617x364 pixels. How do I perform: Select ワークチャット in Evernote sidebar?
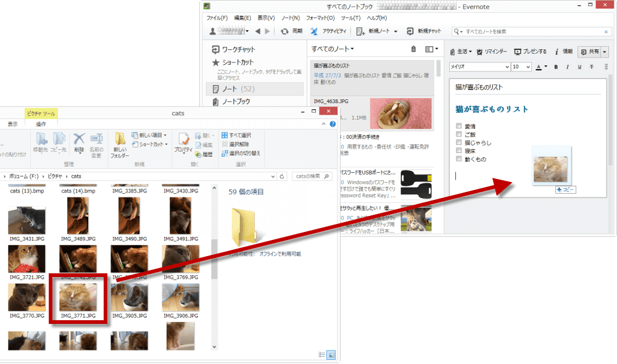[x=233, y=49]
